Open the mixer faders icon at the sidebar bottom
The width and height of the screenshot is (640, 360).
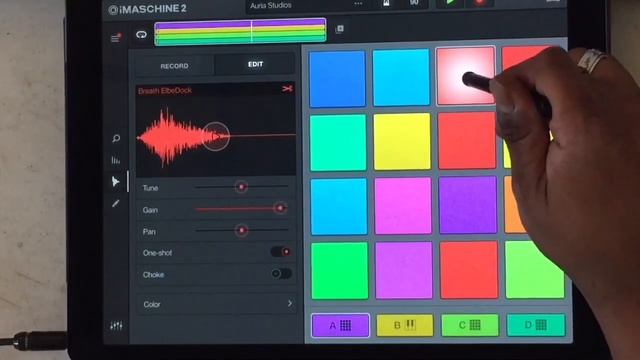coord(116,326)
